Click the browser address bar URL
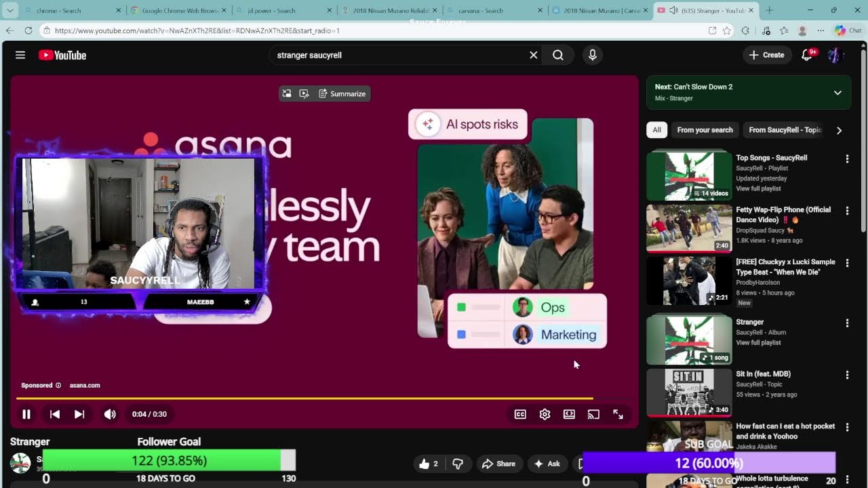868x488 pixels. (x=197, y=30)
